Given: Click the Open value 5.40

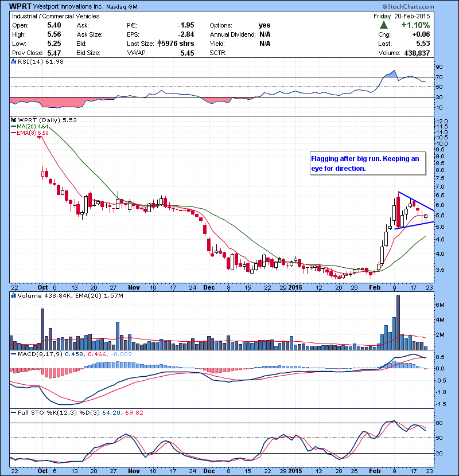Looking at the screenshot, I should [x=54, y=25].
